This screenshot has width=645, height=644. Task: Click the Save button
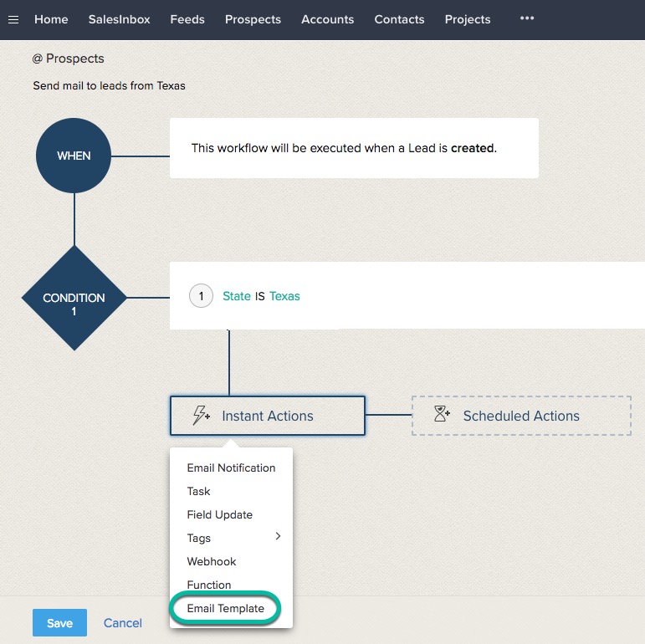59,623
